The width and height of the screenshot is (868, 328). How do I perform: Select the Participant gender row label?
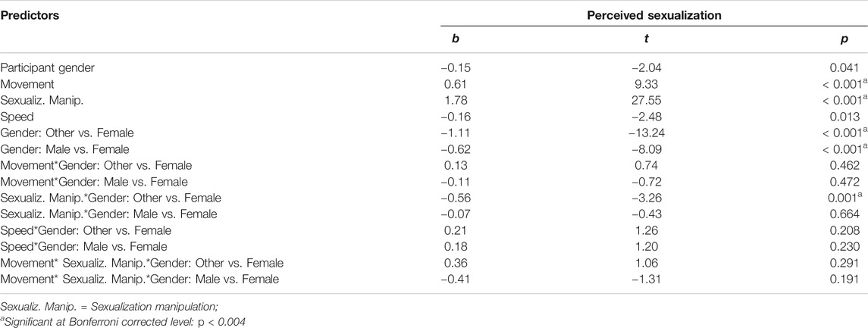48,68
